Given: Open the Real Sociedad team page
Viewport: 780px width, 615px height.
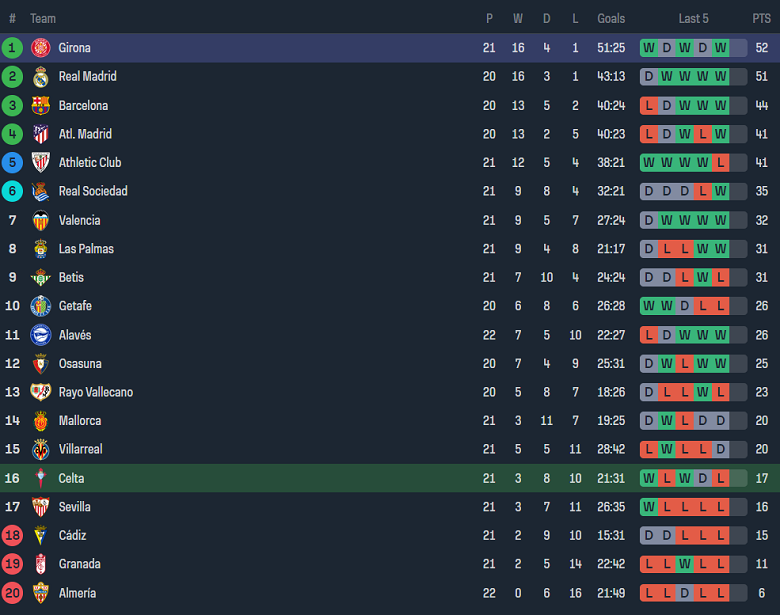Looking at the screenshot, I should (93, 191).
